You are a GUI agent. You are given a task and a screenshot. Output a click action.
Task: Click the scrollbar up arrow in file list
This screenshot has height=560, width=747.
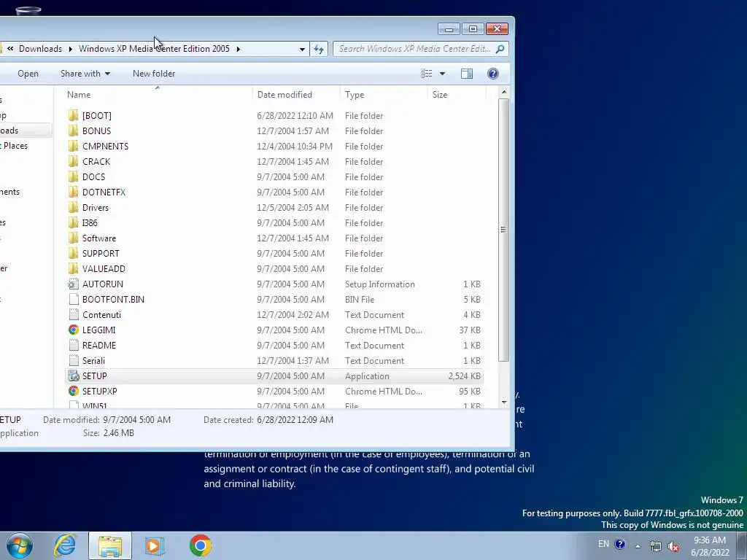[x=504, y=91]
